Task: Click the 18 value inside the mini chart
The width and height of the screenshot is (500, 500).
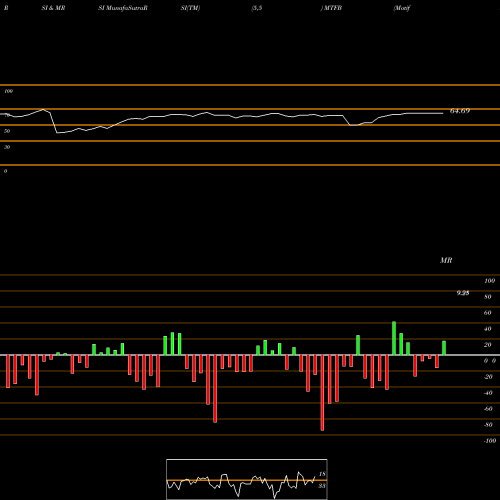Action: point(322,474)
